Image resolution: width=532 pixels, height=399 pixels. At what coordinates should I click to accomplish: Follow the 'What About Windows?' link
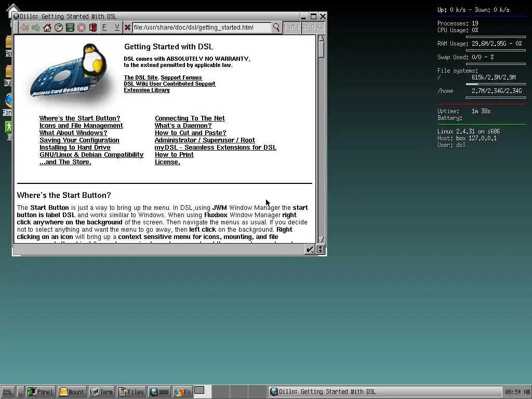click(73, 133)
